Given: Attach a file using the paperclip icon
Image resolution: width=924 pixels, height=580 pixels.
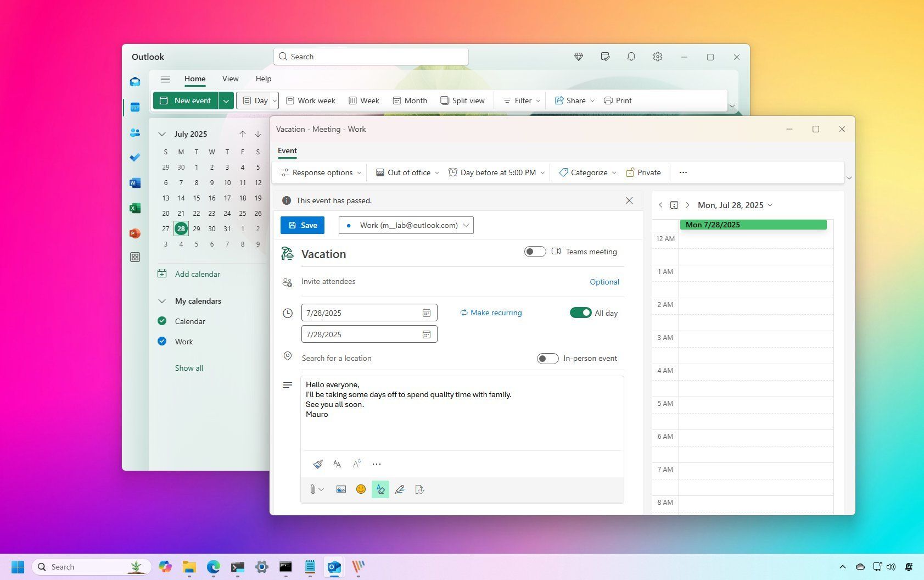Looking at the screenshot, I should click(313, 489).
